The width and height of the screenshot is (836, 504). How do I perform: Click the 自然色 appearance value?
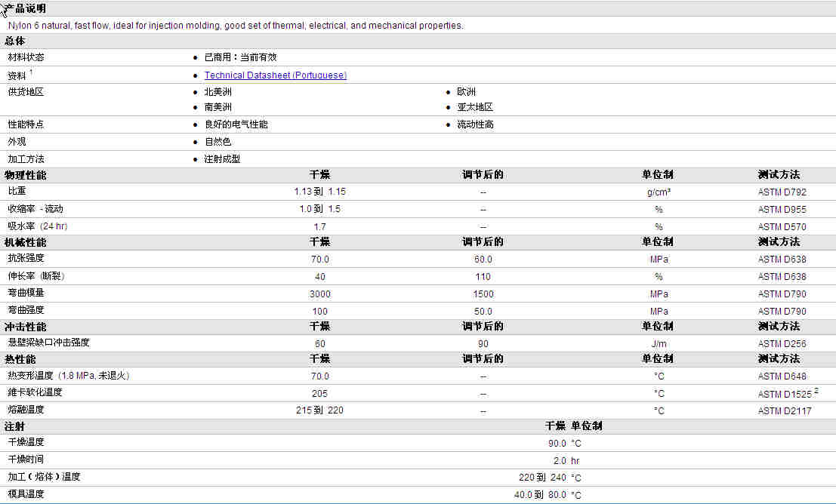[x=218, y=142]
